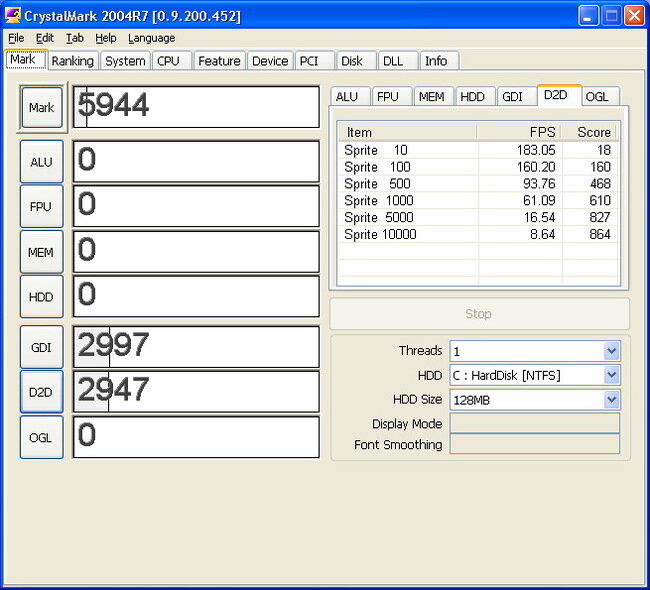650x590 pixels.
Task: Select the 'Sprite 100' row
Action: (x=478, y=167)
